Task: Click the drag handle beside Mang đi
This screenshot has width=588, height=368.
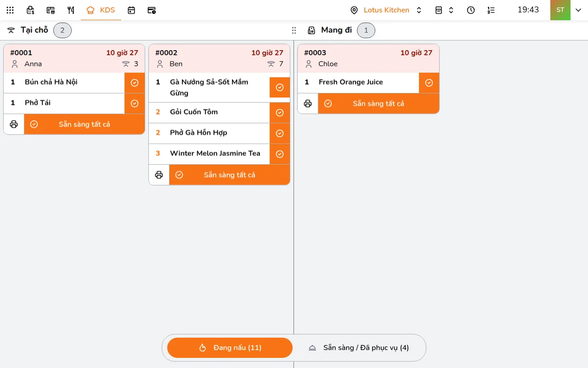Action: pyautogui.click(x=294, y=30)
